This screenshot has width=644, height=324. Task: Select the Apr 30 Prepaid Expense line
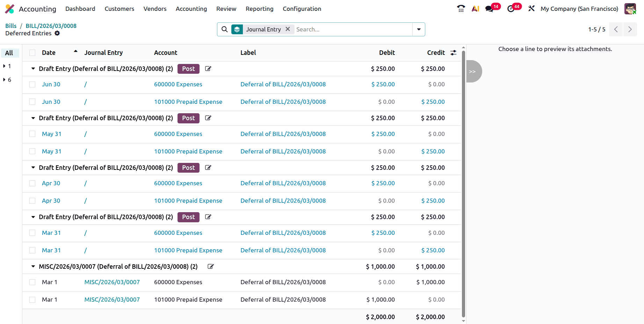[x=32, y=201]
